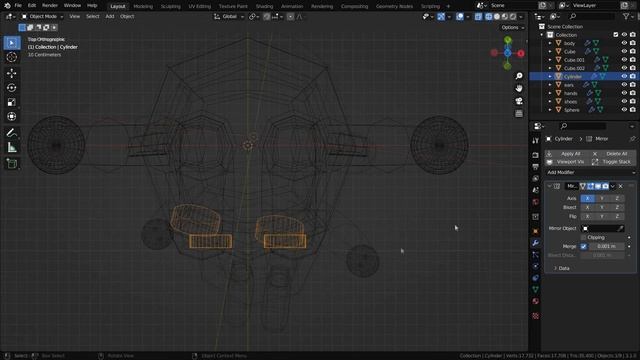Image resolution: width=640 pixels, height=360 pixels.
Task: Hide the Cylinder object in viewport
Action: pyautogui.click(x=624, y=76)
